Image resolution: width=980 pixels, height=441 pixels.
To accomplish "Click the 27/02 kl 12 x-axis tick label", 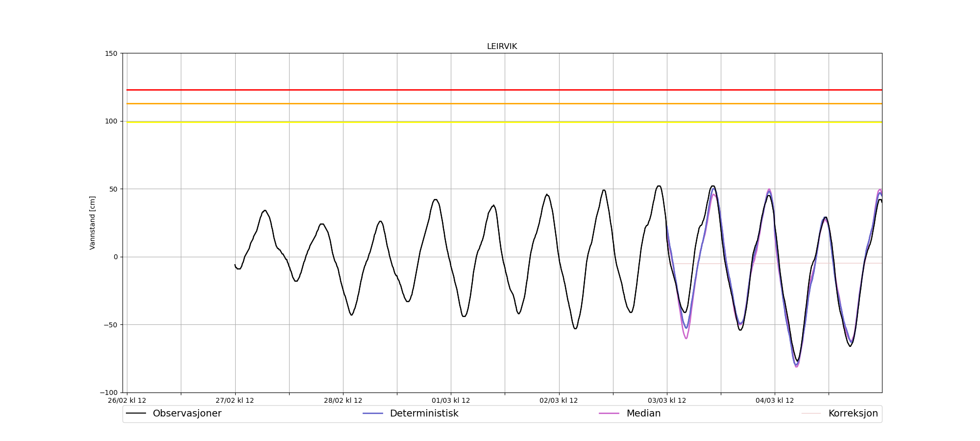I will pyautogui.click(x=235, y=400).
